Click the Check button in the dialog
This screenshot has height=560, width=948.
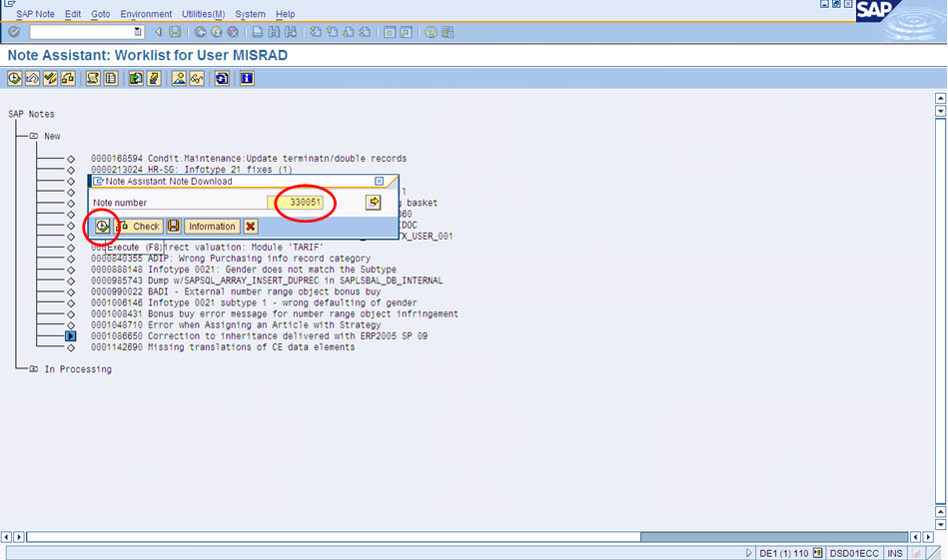[139, 226]
